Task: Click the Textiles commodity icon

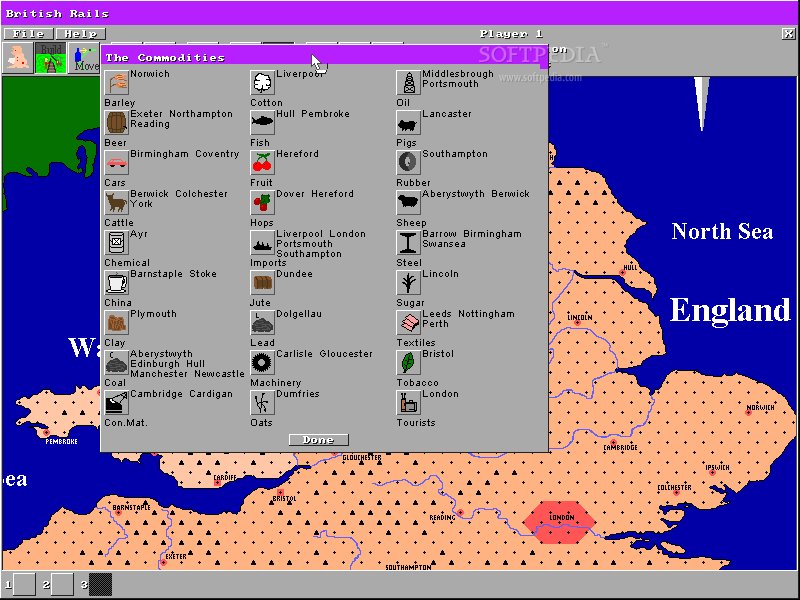Action: [x=409, y=322]
